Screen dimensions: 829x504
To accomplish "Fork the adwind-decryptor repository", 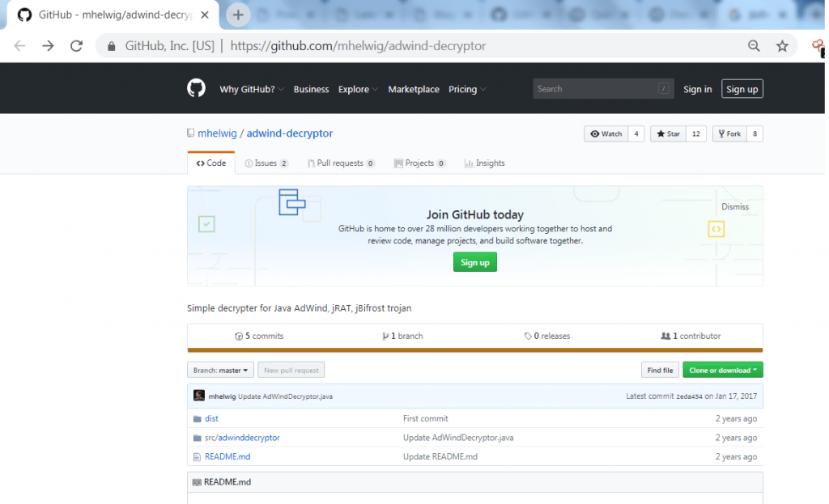I will [x=729, y=134].
